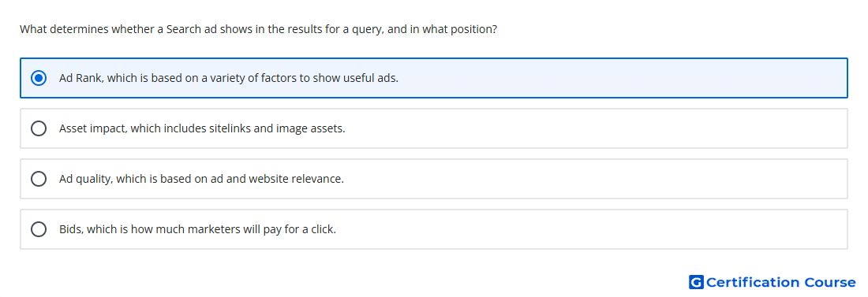Click the Bids option row
The image size is (868, 297).
[434, 229]
